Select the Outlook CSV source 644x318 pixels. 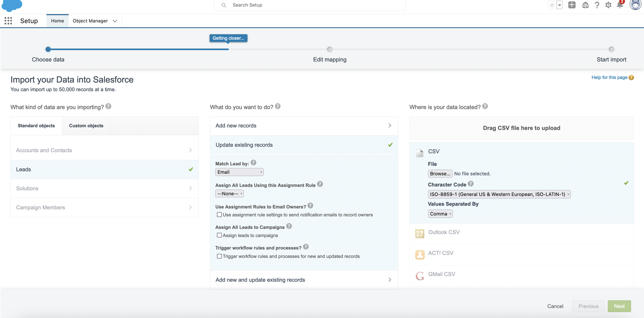(x=521, y=234)
